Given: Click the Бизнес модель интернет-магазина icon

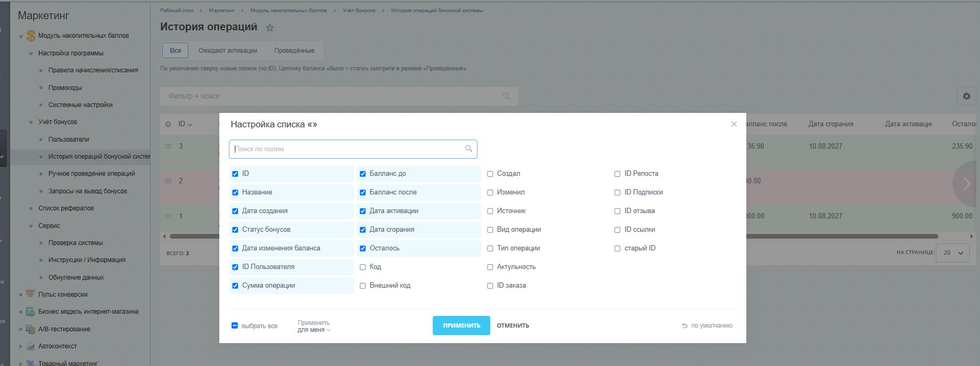Looking at the screenshot, I should [x=30, y=312].
